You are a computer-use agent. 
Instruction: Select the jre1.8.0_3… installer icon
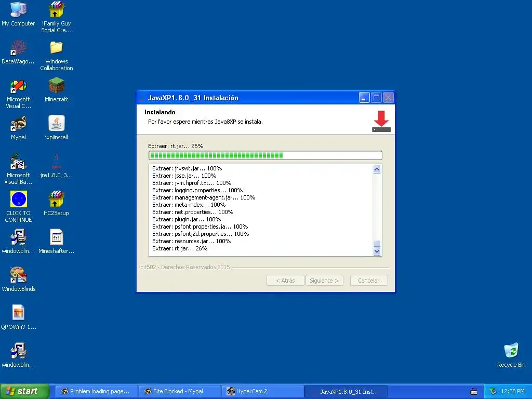(56, 162)
